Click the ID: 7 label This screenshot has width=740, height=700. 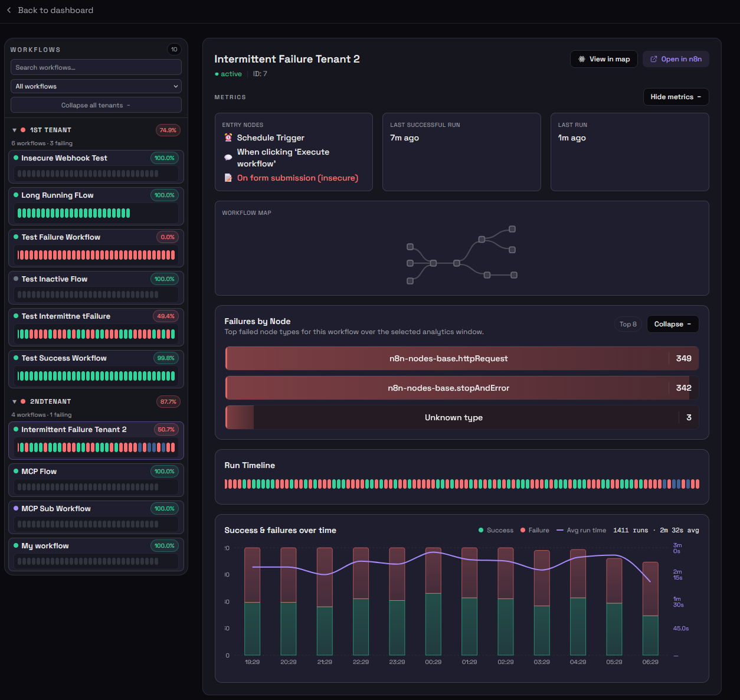[x=260, y=74]
